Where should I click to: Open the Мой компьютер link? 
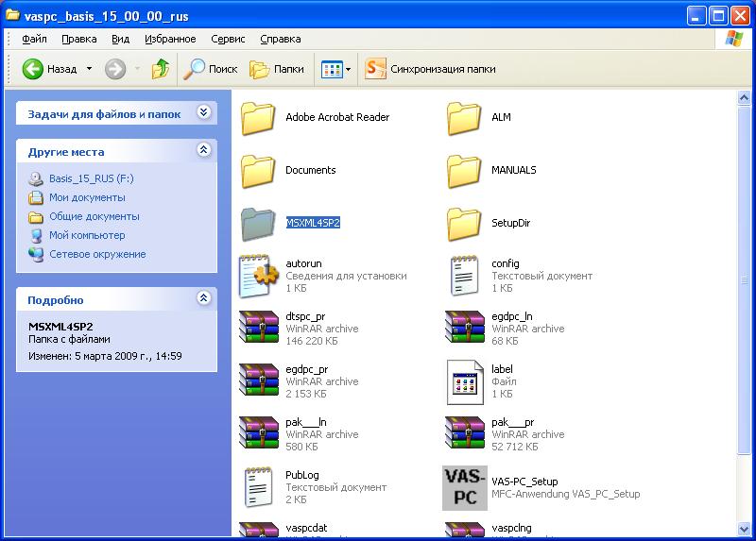(87, 235)
